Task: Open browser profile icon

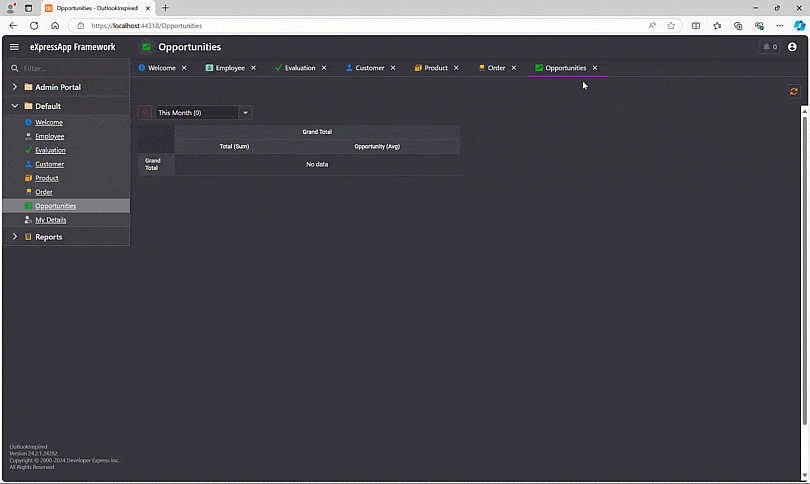Action: point(10,8)
